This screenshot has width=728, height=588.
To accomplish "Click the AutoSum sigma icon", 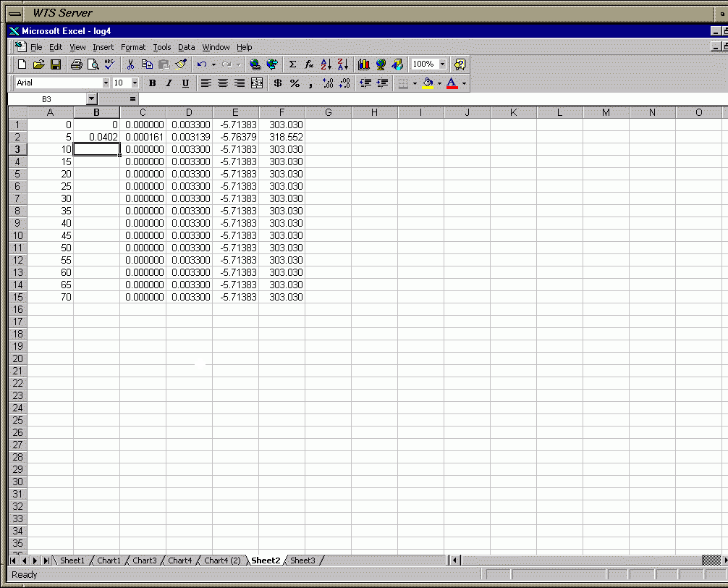I will (292, 64).
